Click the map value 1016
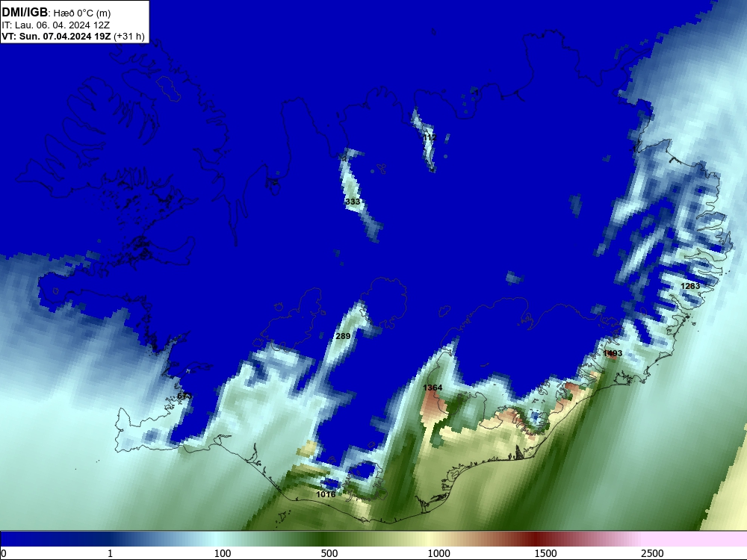The width and height of the screenshot is (747, 560). pyautogui.click(x=326, y=494)
